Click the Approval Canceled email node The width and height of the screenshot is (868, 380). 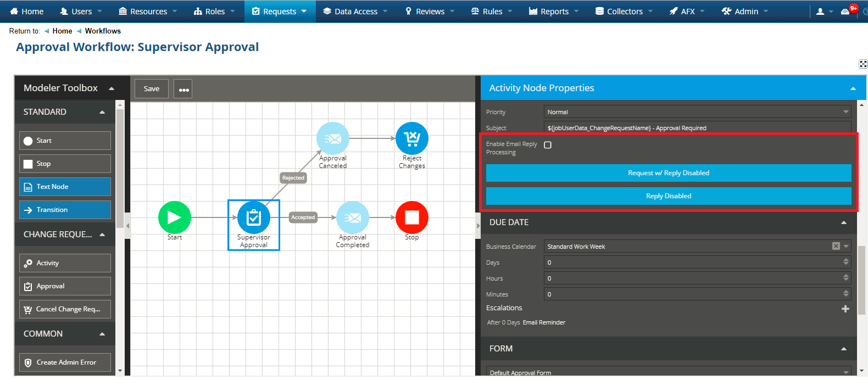[333, 138]
